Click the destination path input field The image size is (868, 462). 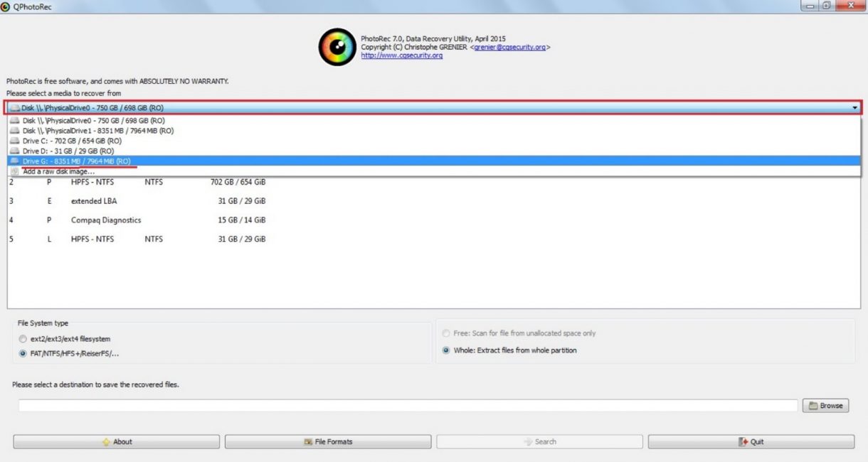pyautogui.click(x=408, y=406)
